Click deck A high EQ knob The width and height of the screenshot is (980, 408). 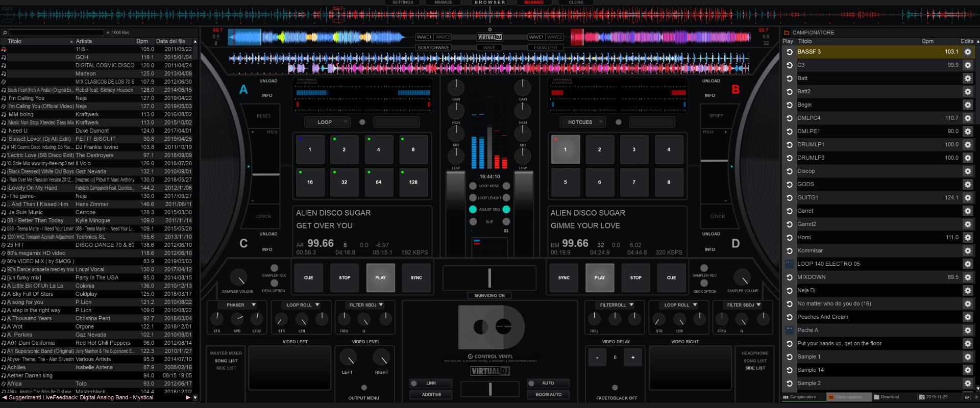tap(456, 111)
